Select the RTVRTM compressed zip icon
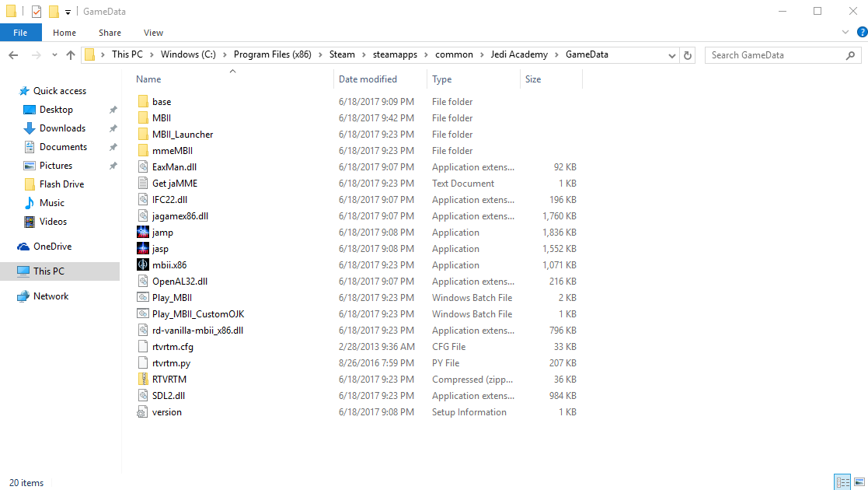The width and height of the screenshot is (868, 490). pos(142,380)
